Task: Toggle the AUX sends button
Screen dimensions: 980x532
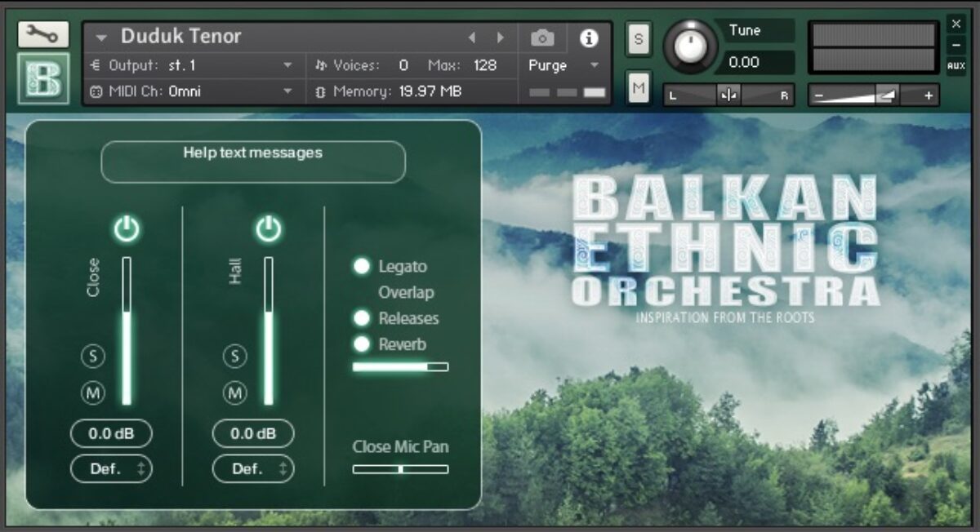Action: click(x=956, y=67)
